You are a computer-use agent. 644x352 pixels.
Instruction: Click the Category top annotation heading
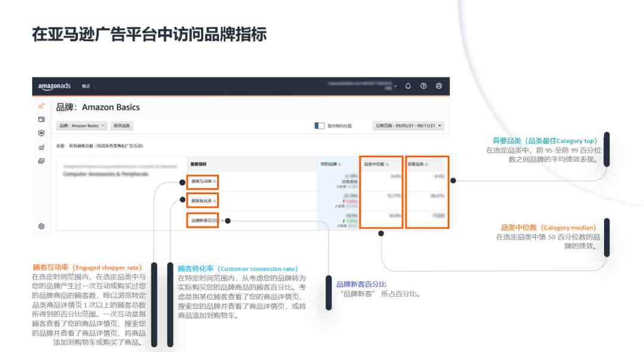[544, 141]
